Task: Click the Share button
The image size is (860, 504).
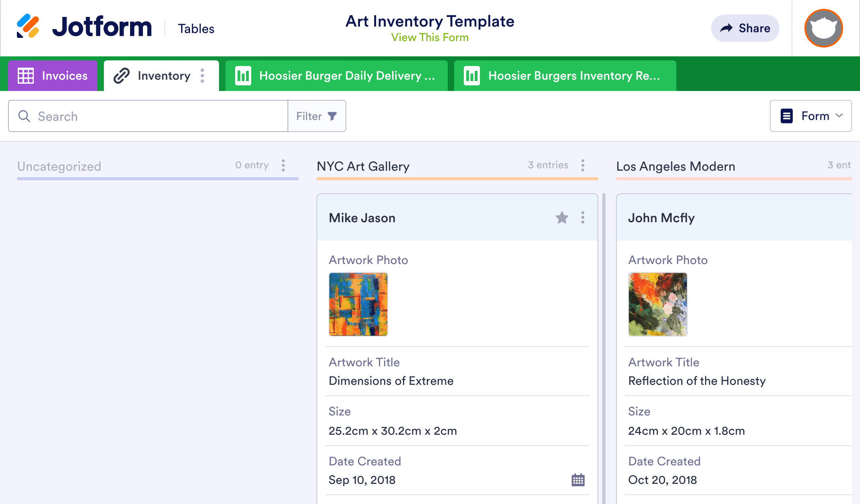Action: coord(745,28)
